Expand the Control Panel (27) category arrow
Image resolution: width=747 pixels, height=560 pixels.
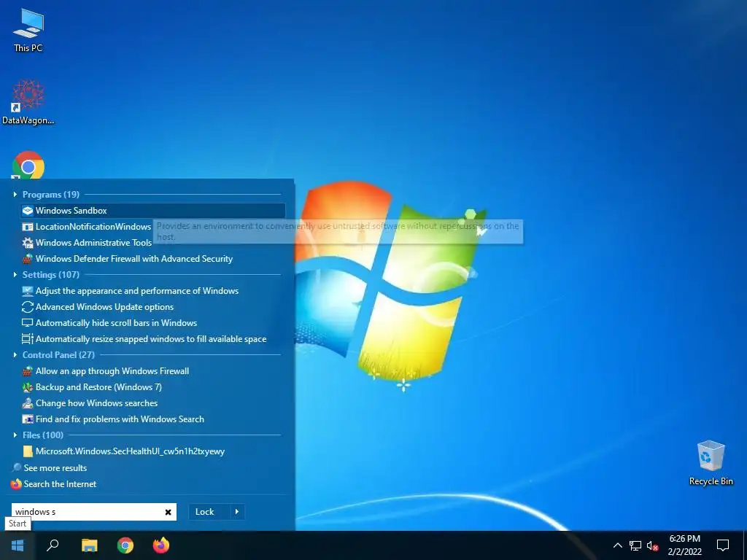pos(15,355)
